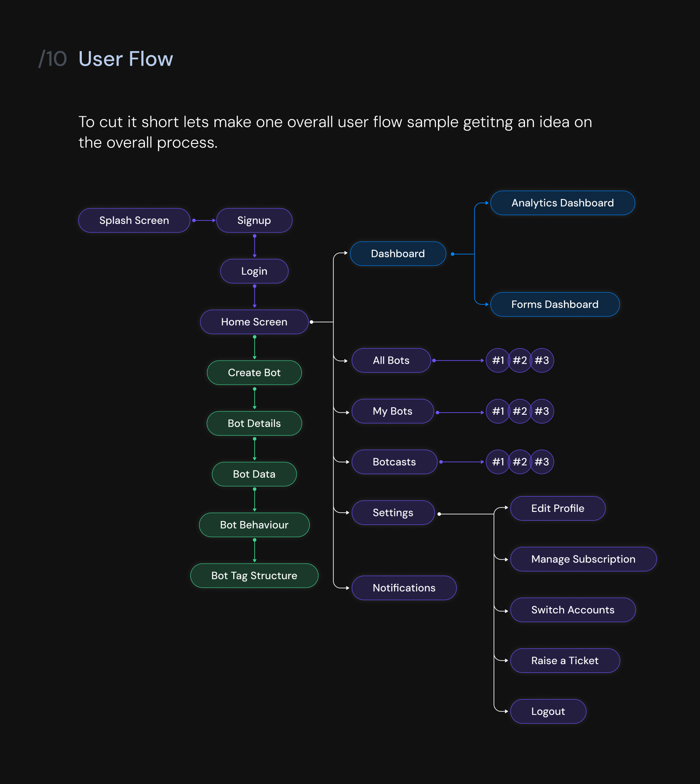Select the Notifications node

tap(404, 588)
